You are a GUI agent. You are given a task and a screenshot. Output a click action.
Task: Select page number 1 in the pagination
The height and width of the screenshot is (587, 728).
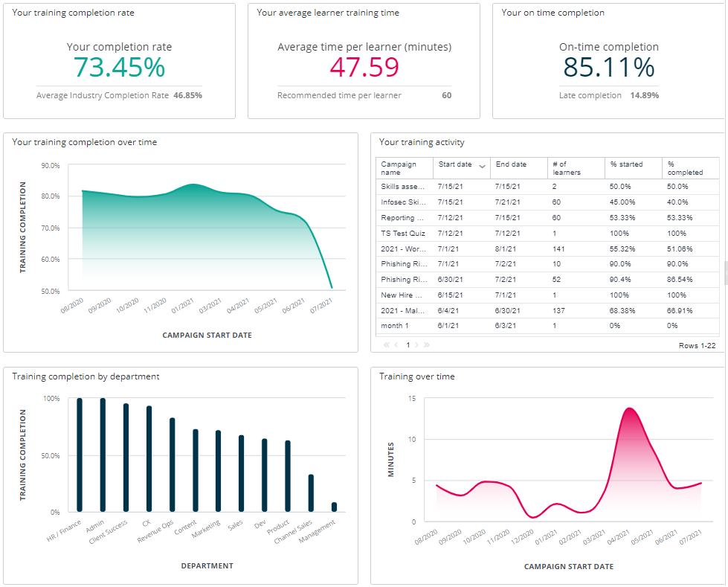click(408, 345)
